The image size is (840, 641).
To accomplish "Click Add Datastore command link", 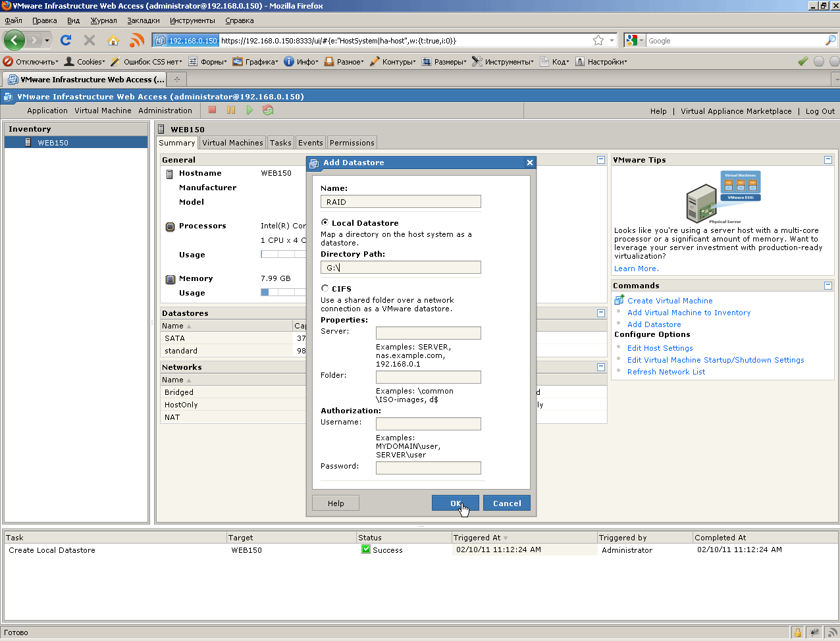I will pos(654,324).
